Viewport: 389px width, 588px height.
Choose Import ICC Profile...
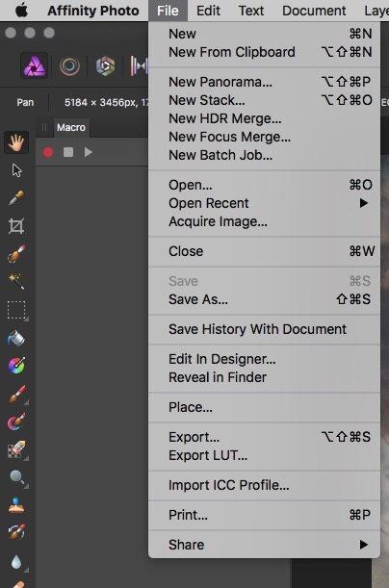(x=264, y=485)
